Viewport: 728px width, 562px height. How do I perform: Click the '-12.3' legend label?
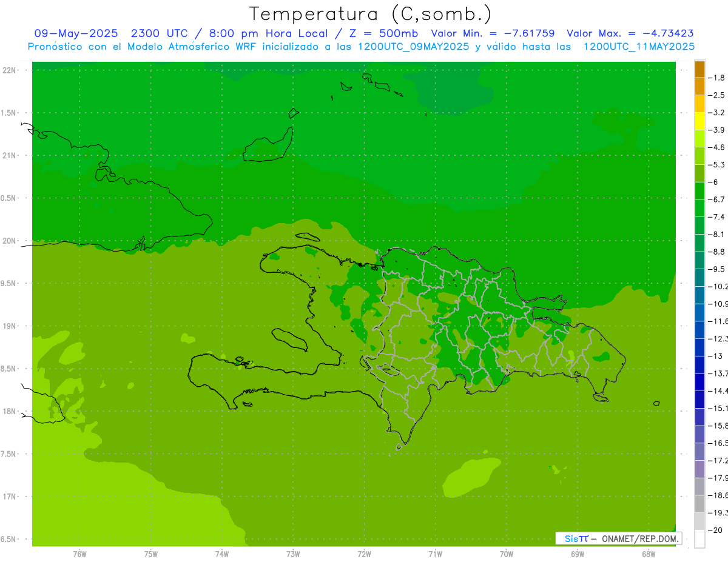(718, 338)
